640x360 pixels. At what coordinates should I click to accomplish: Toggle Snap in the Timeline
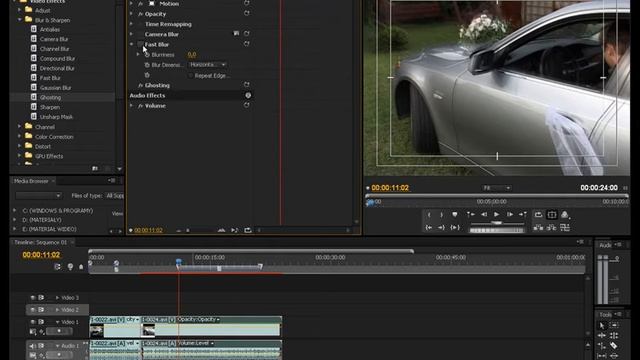point(57,267)
